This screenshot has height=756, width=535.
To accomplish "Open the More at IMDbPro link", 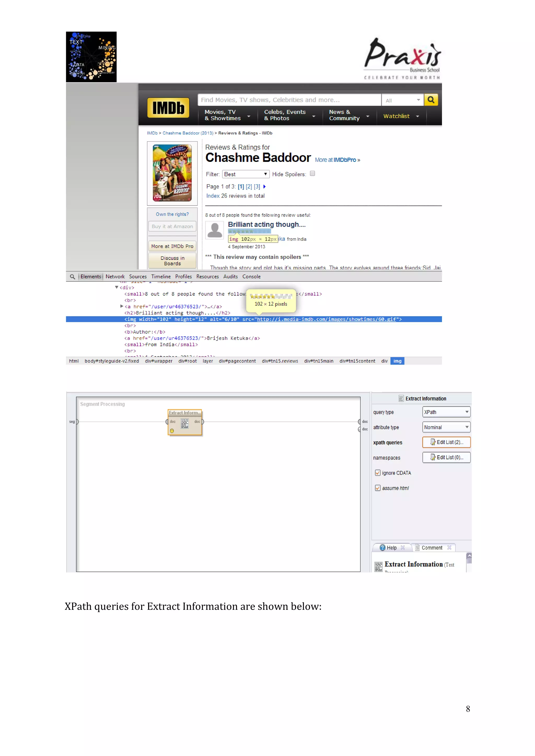I will click(337, 160).
